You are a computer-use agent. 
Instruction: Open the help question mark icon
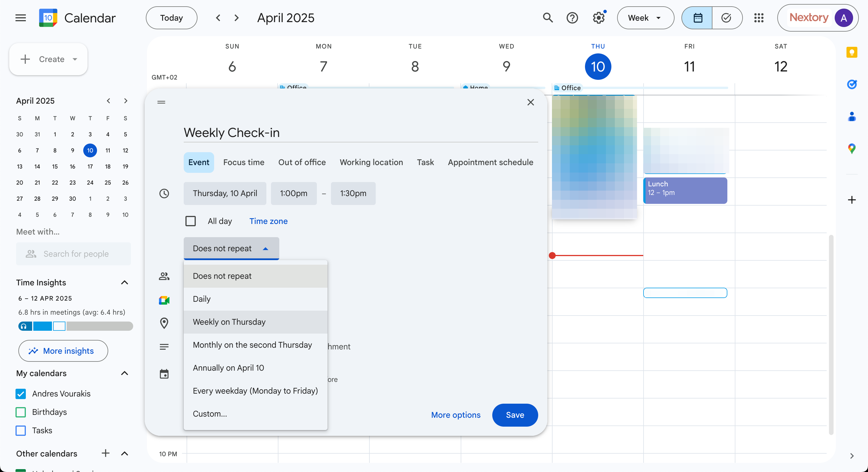(x=572, y=18)
